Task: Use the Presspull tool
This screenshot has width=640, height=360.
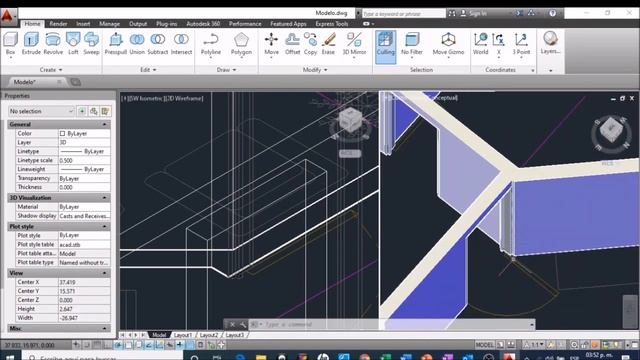Action: [x=116, y=44]
